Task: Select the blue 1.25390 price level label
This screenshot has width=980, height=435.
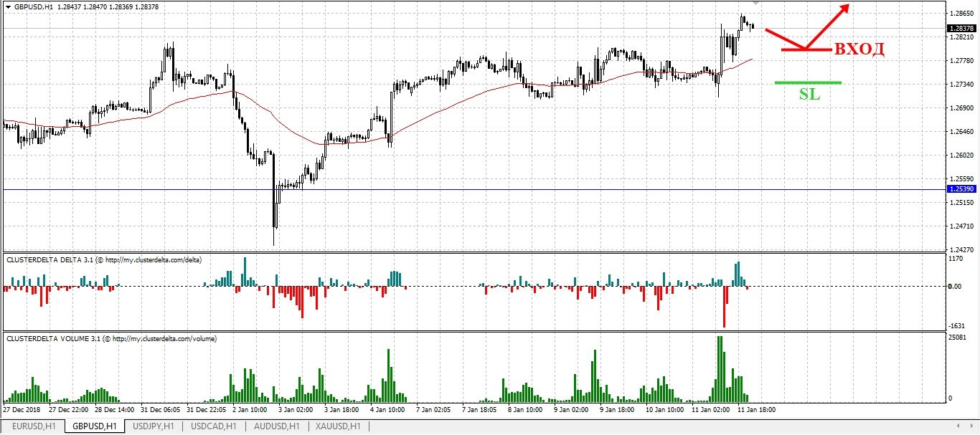Action: pos(961,189)
